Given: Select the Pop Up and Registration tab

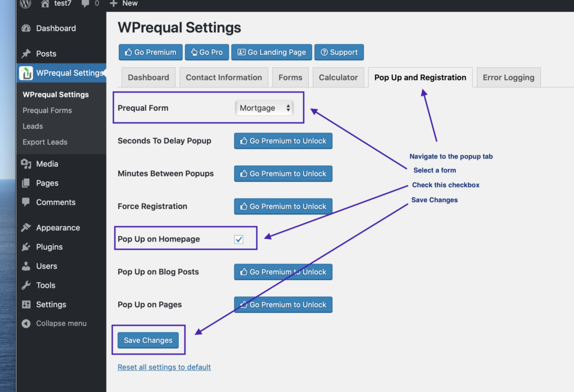Looking at the screenshot, I should [420, 77].
